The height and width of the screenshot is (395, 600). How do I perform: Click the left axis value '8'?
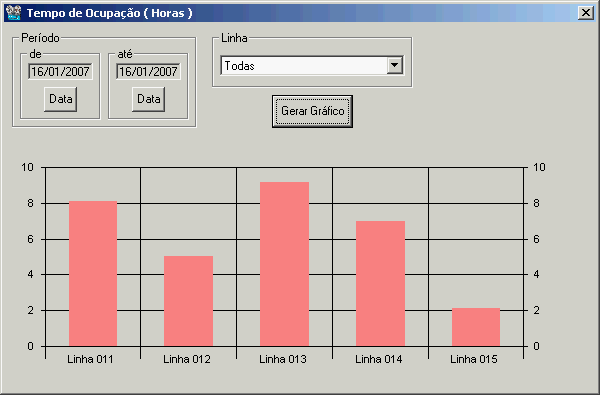31,203
